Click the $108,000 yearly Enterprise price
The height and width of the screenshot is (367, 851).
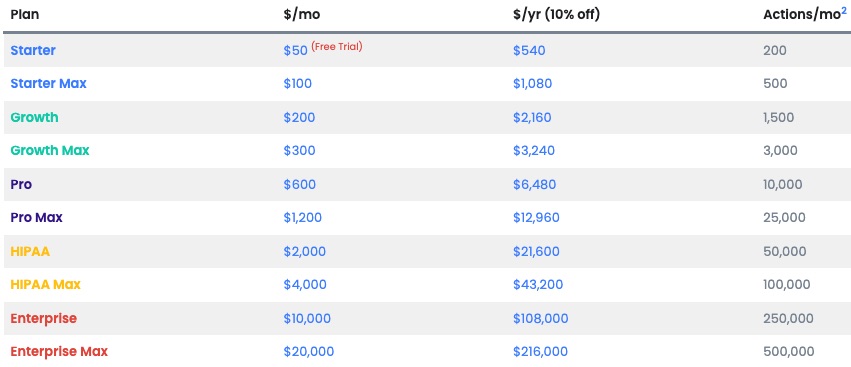(541, 318)
